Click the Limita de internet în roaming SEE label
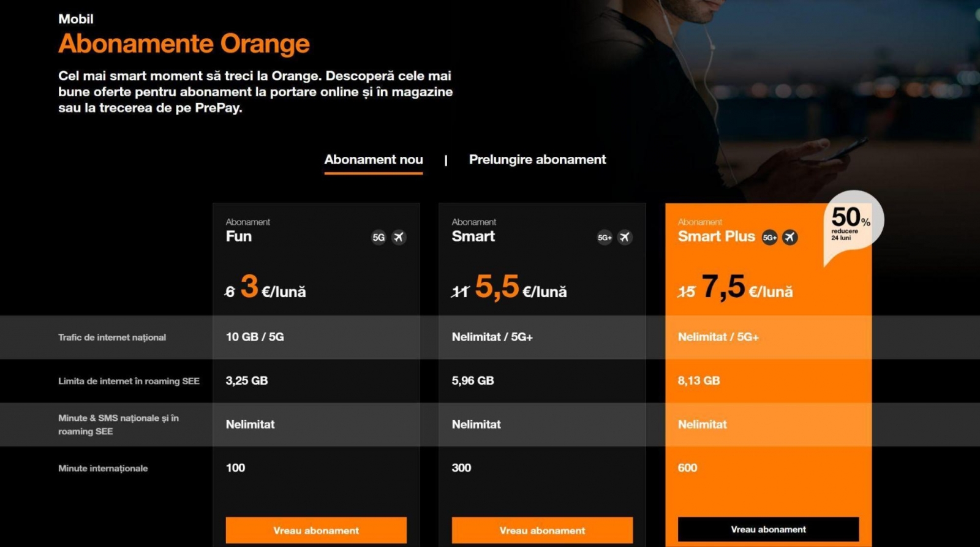This screenshot has height=547, width=980. click(129, 381)
